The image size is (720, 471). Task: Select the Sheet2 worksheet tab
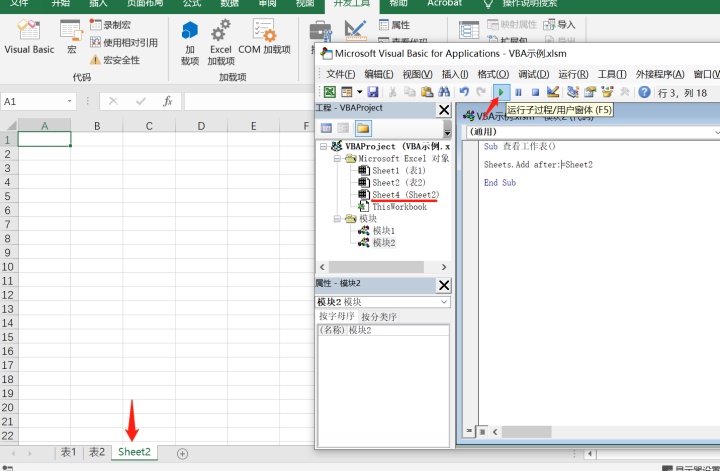point(134,452)
